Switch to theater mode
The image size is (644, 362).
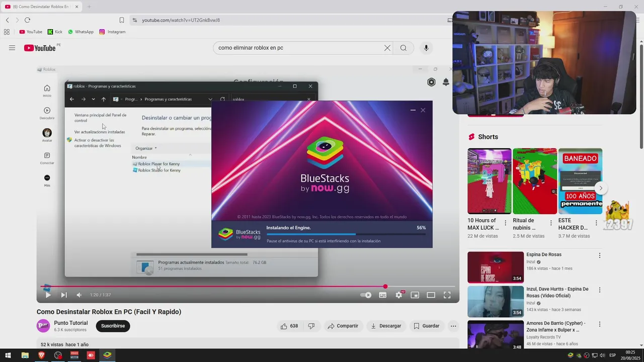(x=431, y=295)
